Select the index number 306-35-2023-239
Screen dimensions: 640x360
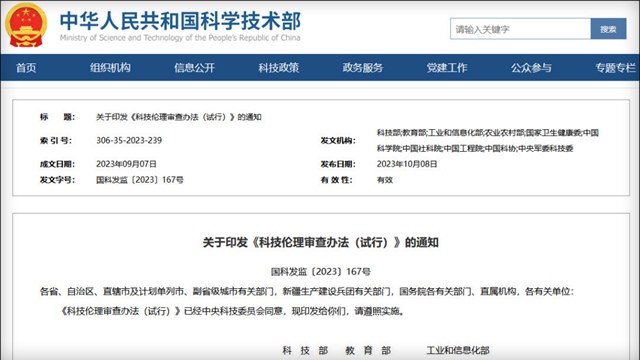129,140
